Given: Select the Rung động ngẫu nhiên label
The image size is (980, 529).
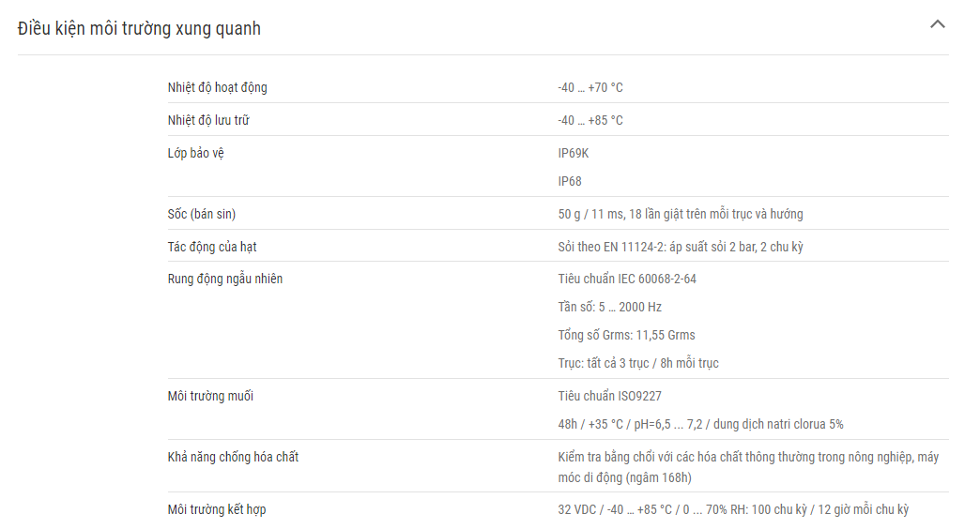Looking at the screenshot, I should coord(225,279).
